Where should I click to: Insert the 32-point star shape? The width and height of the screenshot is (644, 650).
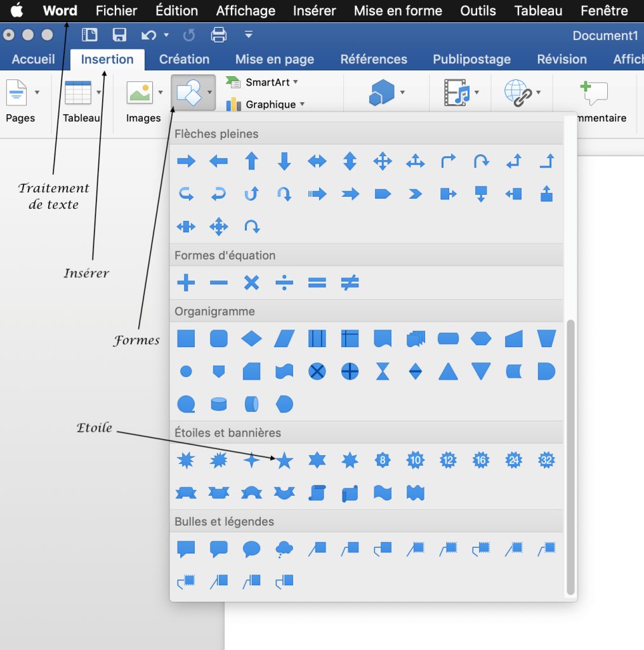[546, 460]
